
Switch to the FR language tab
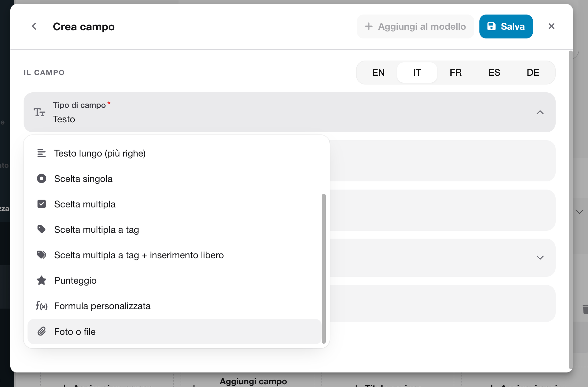pos(456,72)
